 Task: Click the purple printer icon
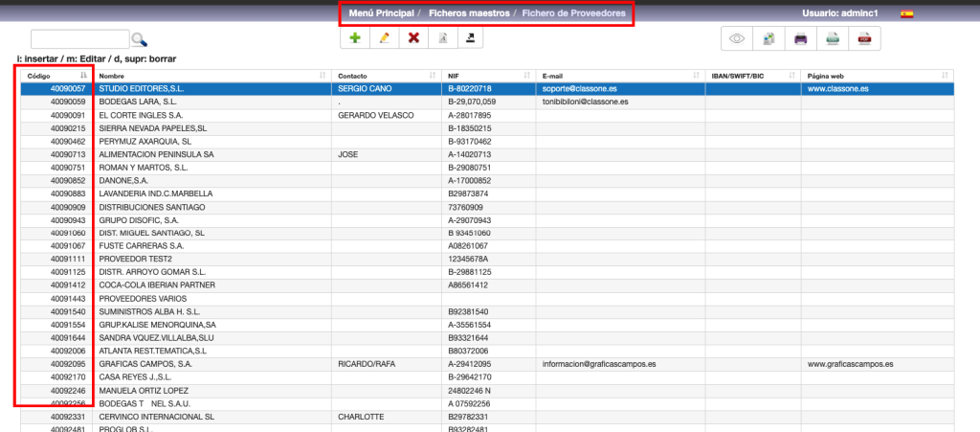coord(801,39)
